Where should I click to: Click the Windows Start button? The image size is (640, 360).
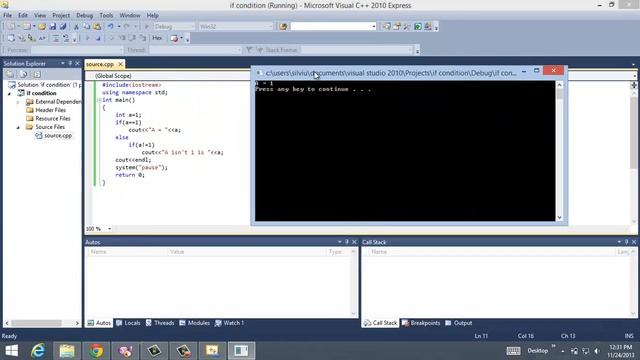[11, 351]
